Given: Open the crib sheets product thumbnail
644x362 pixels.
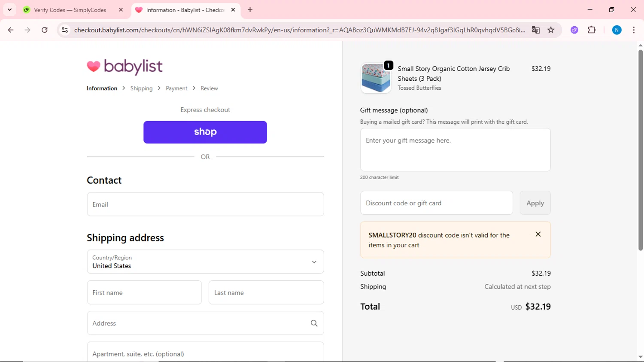Looking at the screenshot, I should pyautogui.click(x=376, y=78).
